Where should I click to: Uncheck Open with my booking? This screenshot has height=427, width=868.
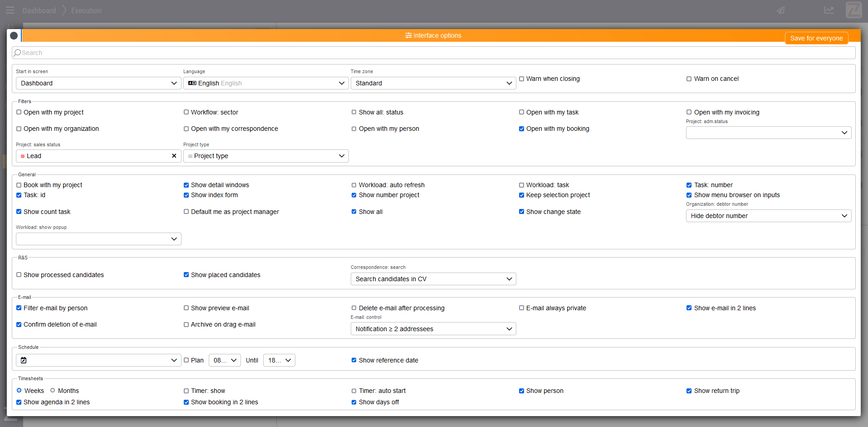[x=522, y=129]
